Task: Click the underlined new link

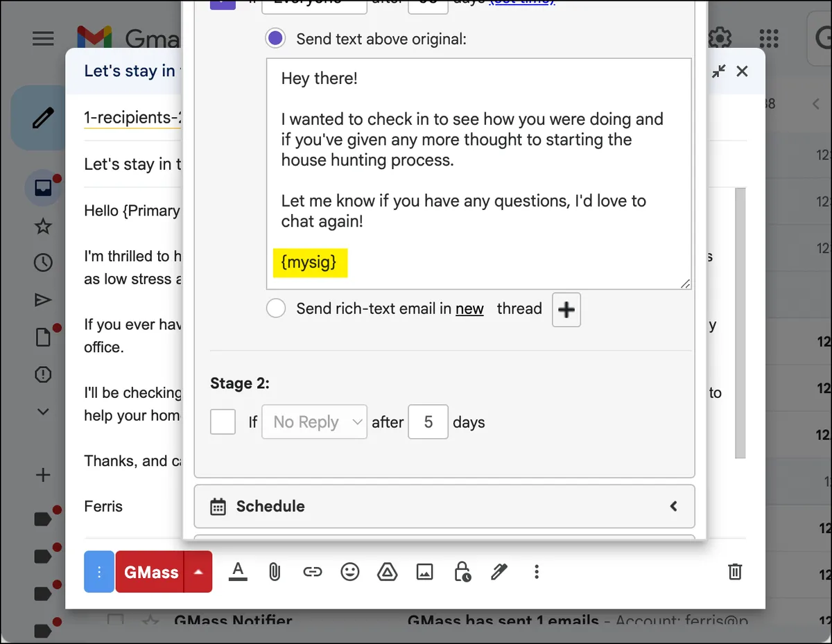Action: pyautogui.click(x=469, y=309)
